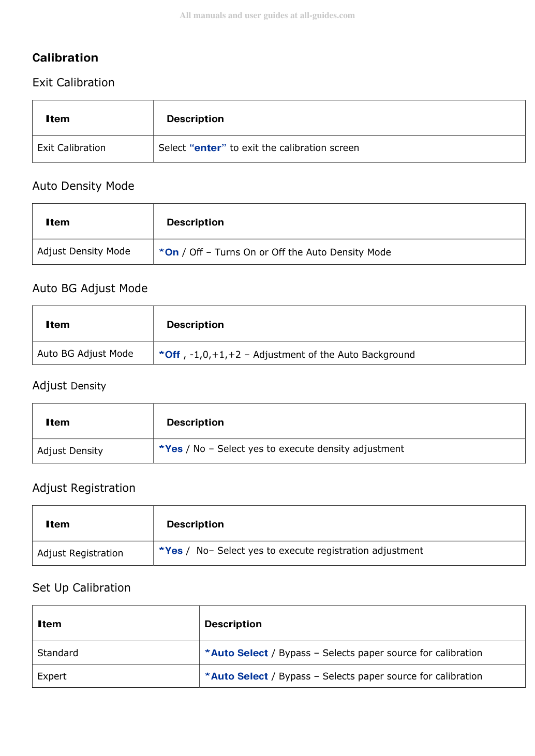The width and height of the screenshot is (535, 756).
Task: Click the Adjust Density item cell
Action: [93, 451]
